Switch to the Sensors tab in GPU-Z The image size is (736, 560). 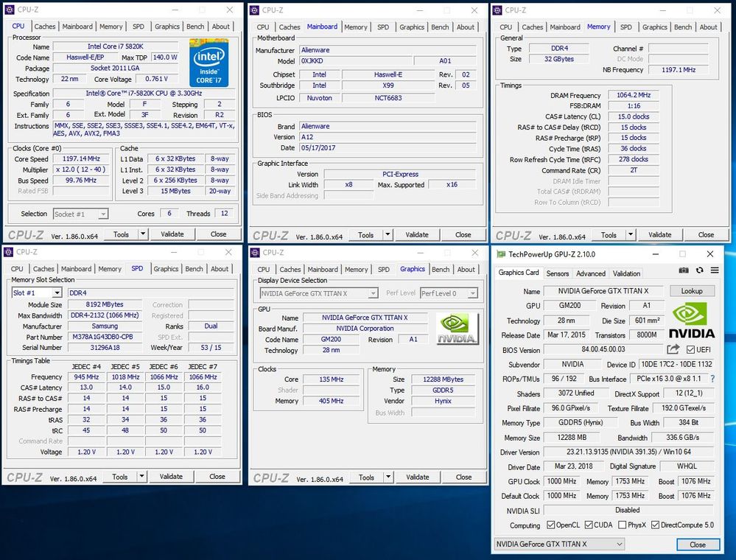[558, 273]
